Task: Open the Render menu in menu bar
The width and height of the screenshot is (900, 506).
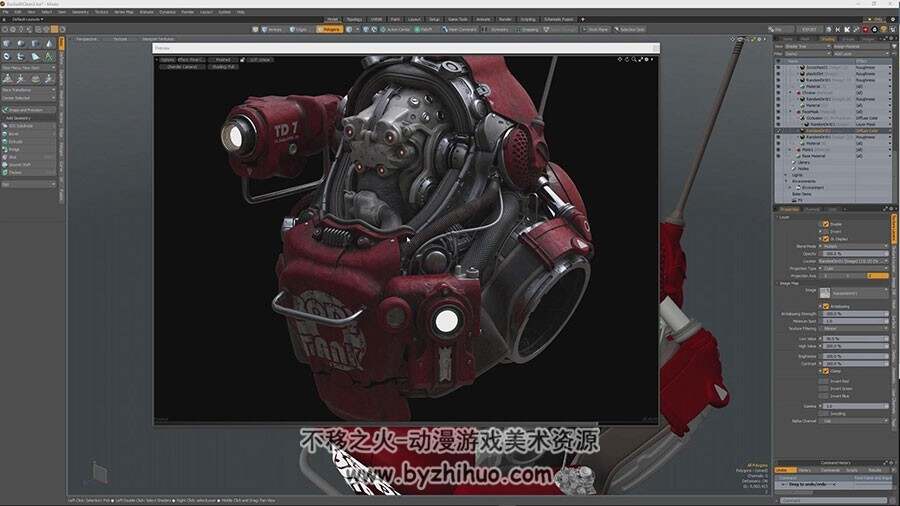Action: 188,11
